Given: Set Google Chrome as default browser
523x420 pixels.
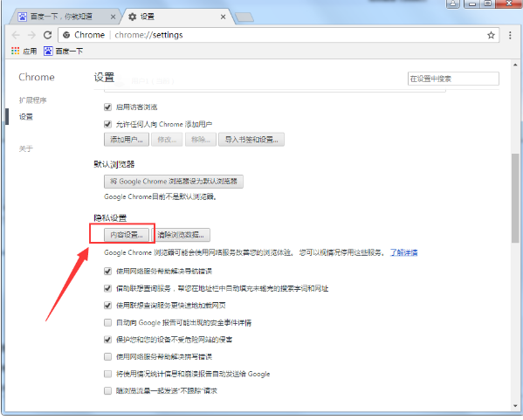Looking at the screenshot, I should 174,182.
